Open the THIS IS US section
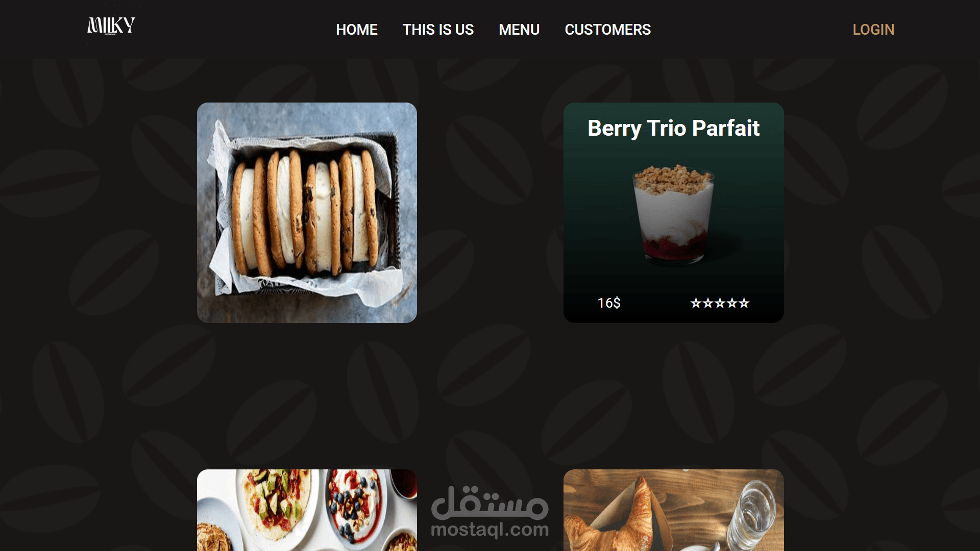This screenshot has width=980, height=551. tap(438, 30)
